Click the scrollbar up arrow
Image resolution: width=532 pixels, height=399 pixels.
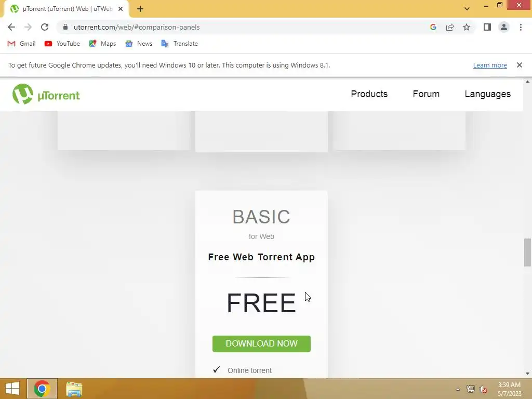(x=527, y=82)
